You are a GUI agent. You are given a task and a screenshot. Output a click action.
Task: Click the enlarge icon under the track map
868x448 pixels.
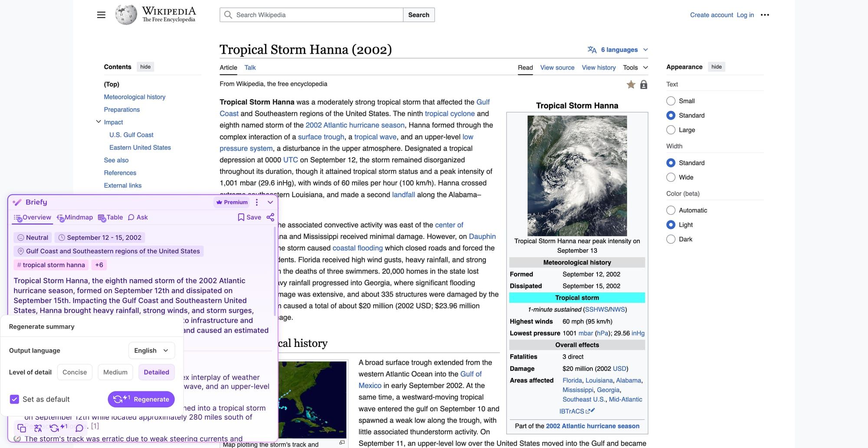pos(342,442)
